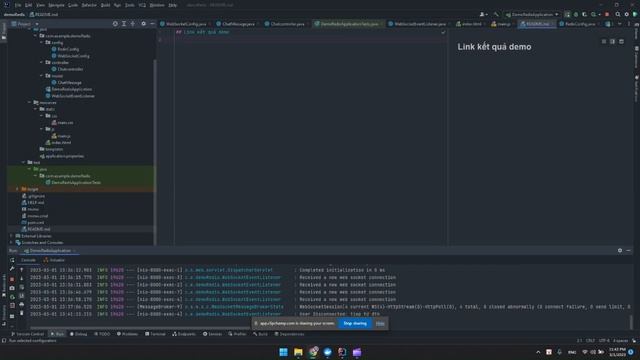The width and height of the screenshot is (640, 360).
Task: Collapse the resources folder
Action: pos(30,102)
